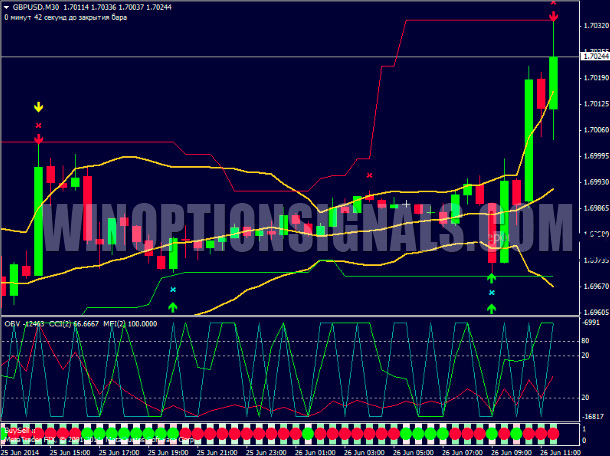Select the red X marker near 26 Jun 03:00
This screenshot has width=610, height=456.
[x=369, y=176]
